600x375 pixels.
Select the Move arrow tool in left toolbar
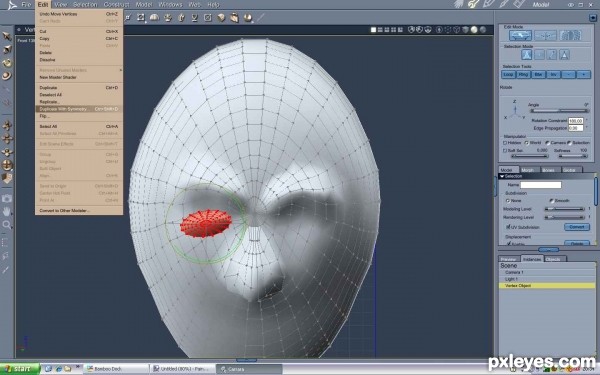tap(7, 36)
